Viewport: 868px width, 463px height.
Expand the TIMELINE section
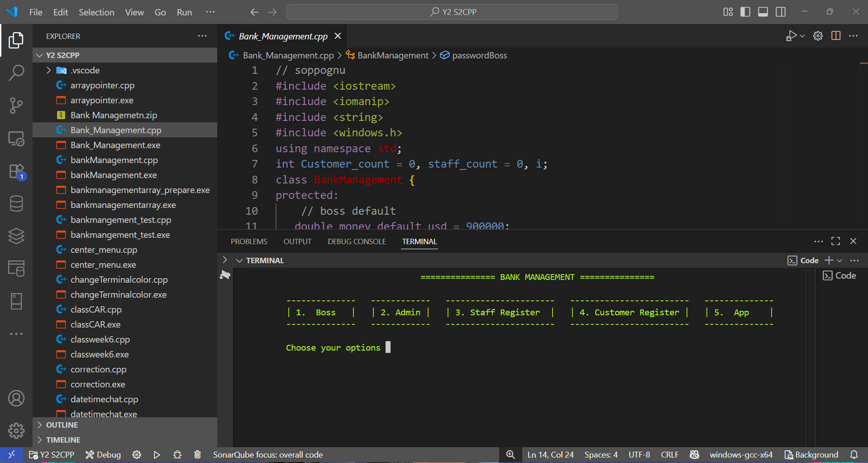tap(125, 440)
